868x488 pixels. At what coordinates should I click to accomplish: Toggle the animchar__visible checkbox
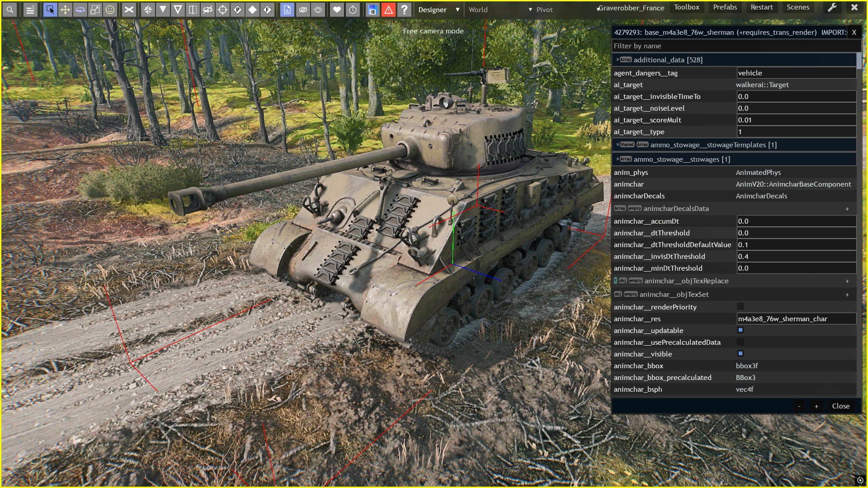click(x=741, y=354)
